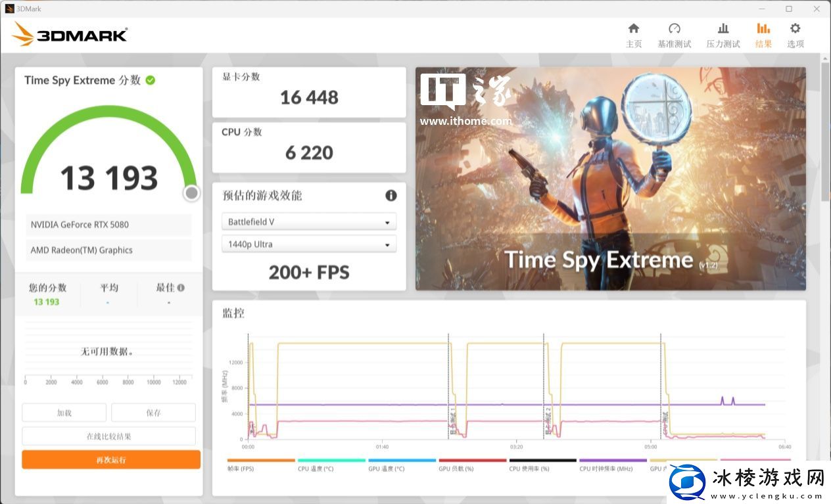
Task: Click orange 再次运行 run again button
Action: (110, 459)
